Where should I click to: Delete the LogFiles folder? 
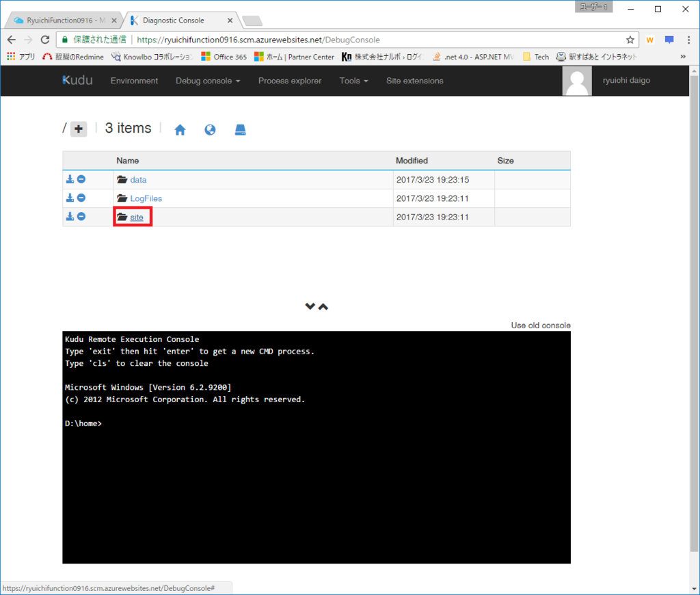pyautogui.click(x=81, y=198)
